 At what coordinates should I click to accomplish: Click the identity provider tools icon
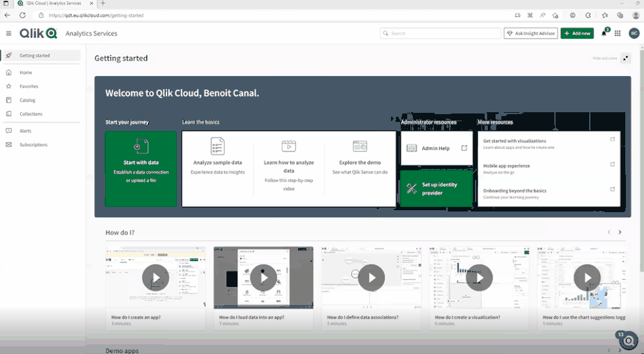[x=412, y=189]
